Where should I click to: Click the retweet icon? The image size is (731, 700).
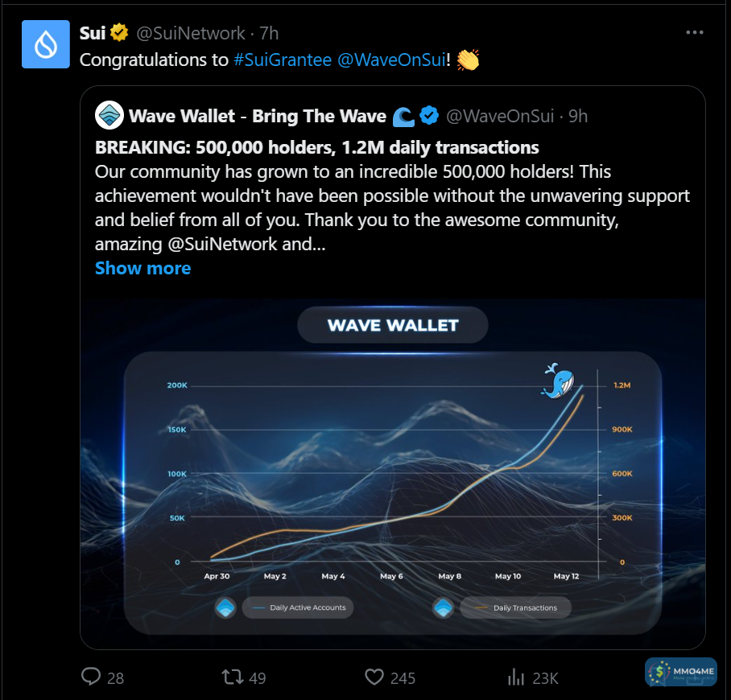233,677
